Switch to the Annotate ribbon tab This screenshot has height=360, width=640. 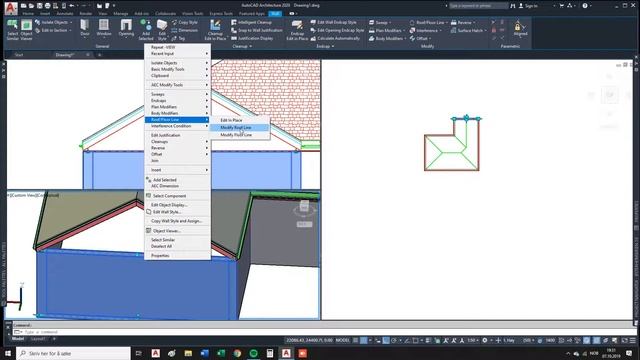(x=64, y=13)
